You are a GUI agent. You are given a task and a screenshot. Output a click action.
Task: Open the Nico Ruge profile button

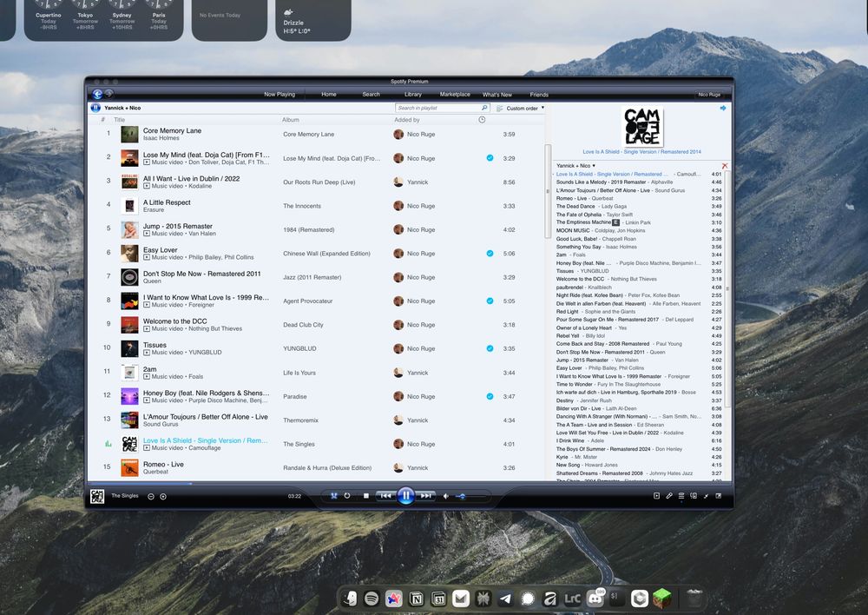[x=709, y=95]
